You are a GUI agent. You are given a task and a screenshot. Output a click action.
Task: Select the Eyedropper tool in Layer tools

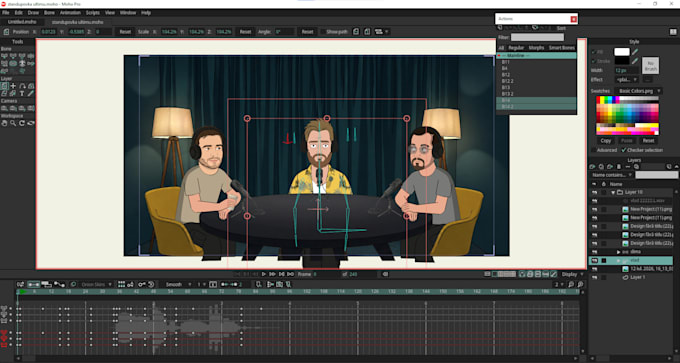pyautogui.click(x=31, y=93)
